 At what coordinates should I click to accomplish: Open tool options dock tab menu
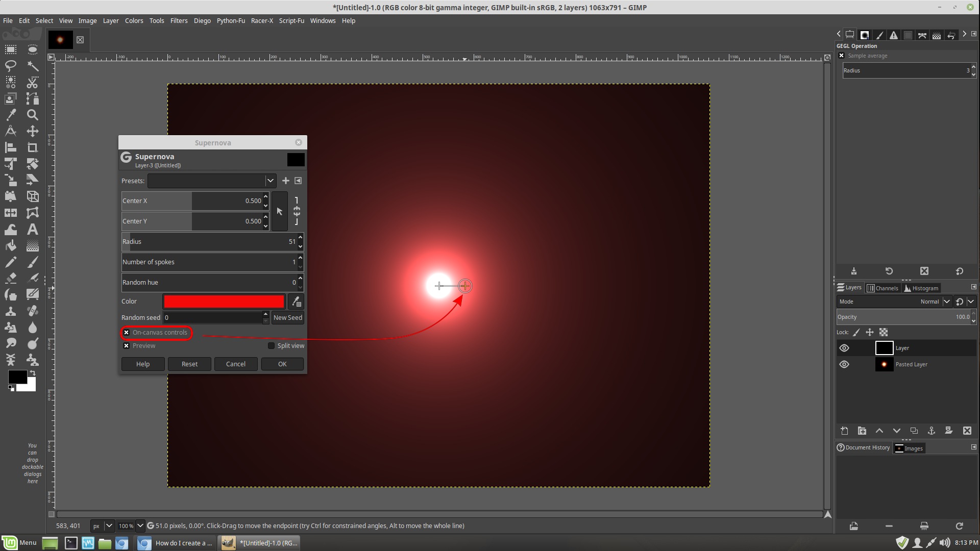click(973, 34)
